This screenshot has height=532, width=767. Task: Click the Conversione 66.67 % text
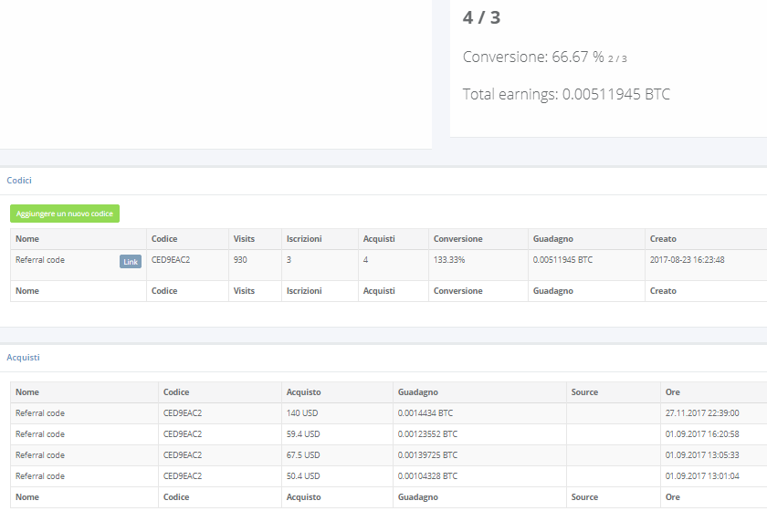click(537, 56)
